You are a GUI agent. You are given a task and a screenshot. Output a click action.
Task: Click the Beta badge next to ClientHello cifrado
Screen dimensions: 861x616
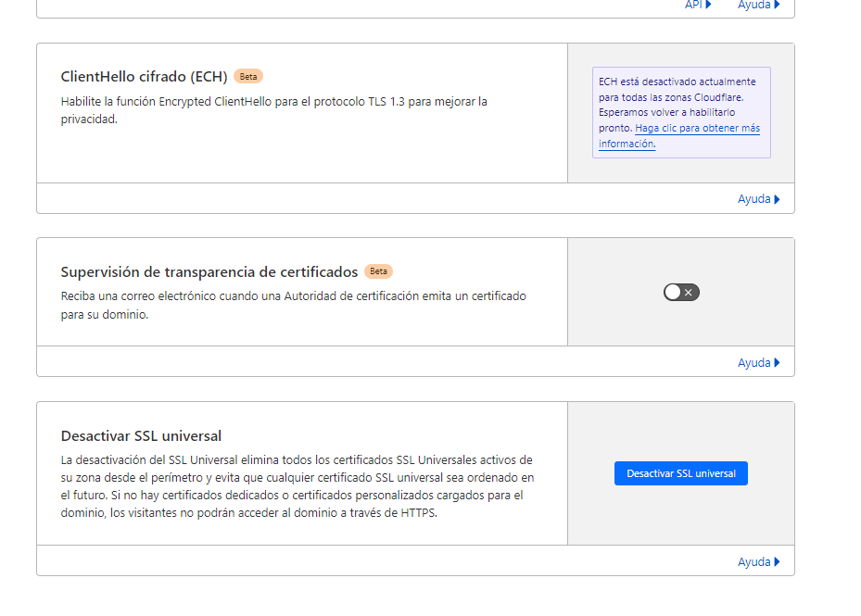point(248,77)
